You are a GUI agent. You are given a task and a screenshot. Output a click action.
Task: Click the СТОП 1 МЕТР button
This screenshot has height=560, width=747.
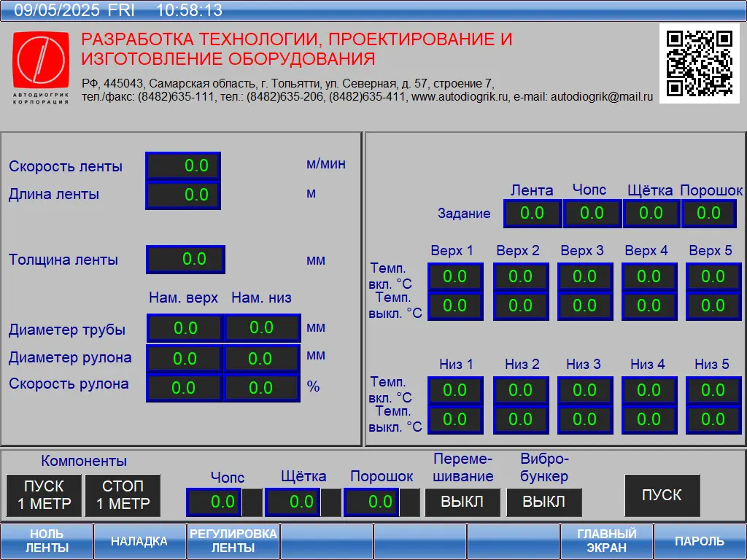coord(123,495)
